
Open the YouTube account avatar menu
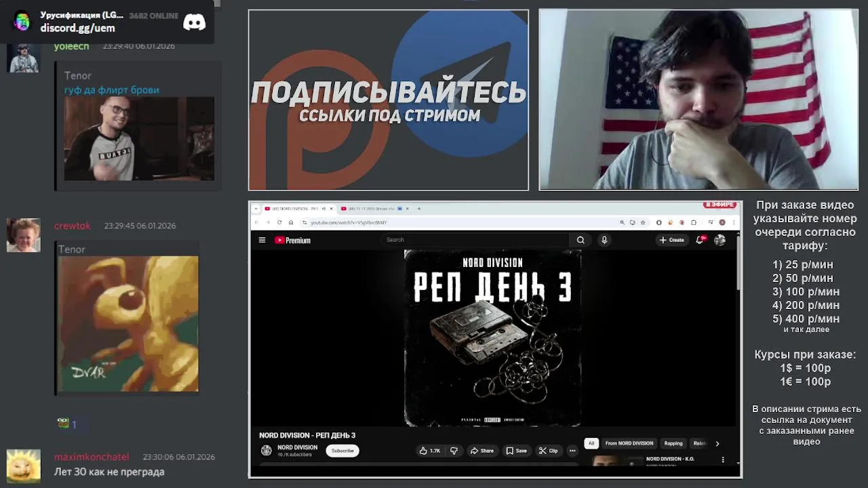coord(719,240)
